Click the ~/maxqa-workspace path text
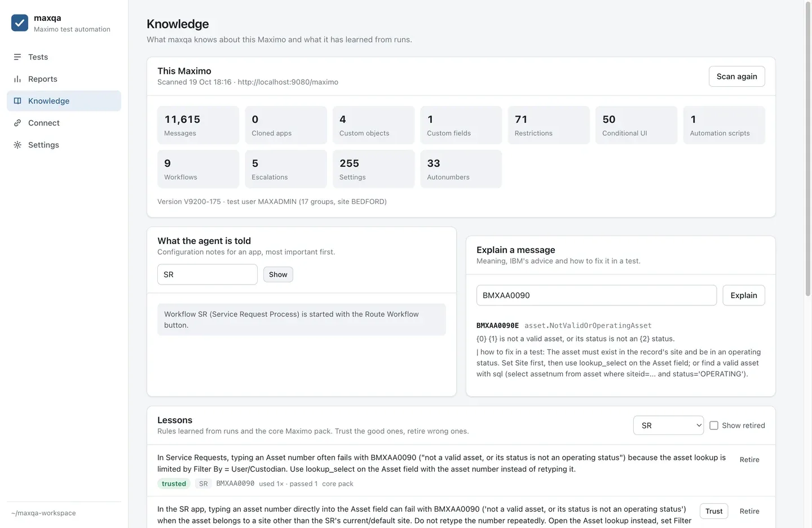This screenshot has height=528, width=812. click(x=43, y=513)
